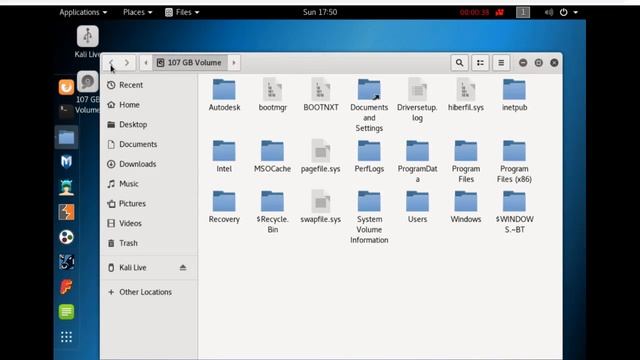Open the Users folder

tap(417, 207)
